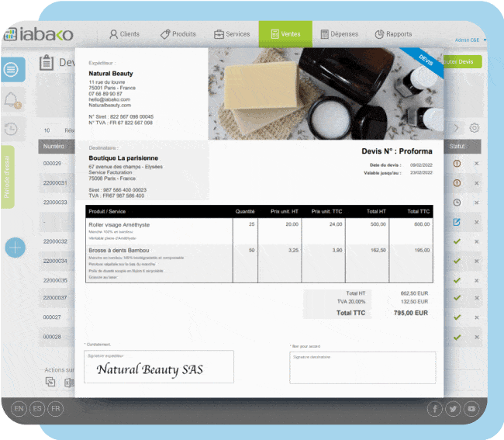The height and width of the screenshot is (440, 504).
Task: Open the notifications bell icon
Action: pyautogui.click(x=12, y=100)
